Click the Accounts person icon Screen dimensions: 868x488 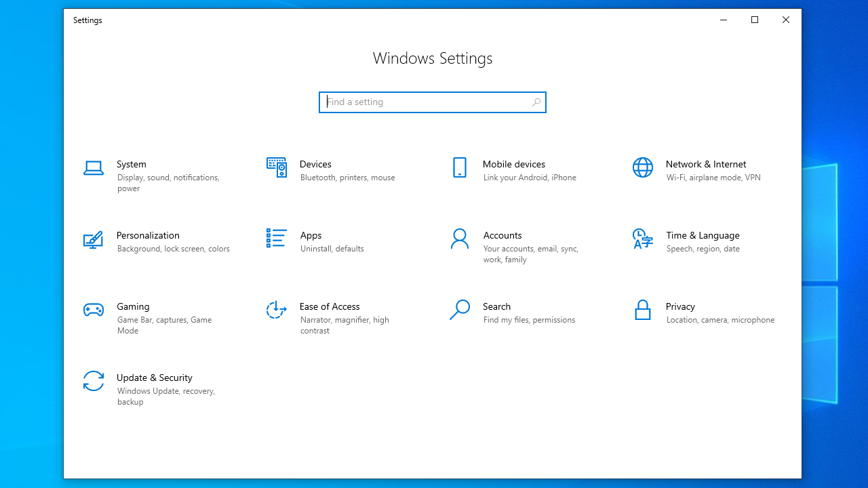pos(460,239)
